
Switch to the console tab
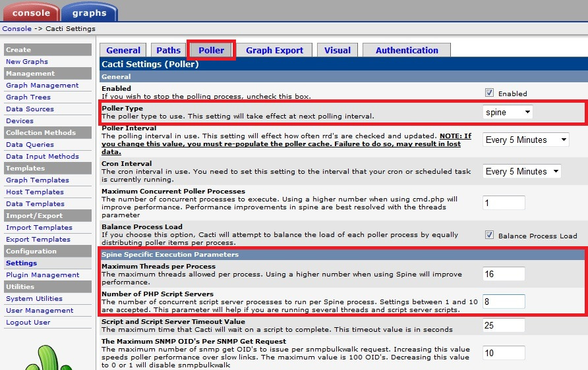tap(31, 13)
